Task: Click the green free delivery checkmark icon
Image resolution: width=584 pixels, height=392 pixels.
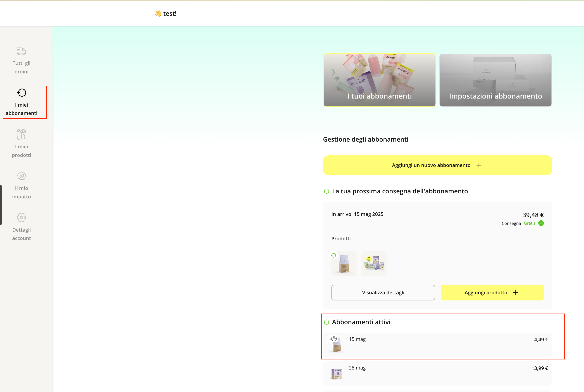Action: 541,223
